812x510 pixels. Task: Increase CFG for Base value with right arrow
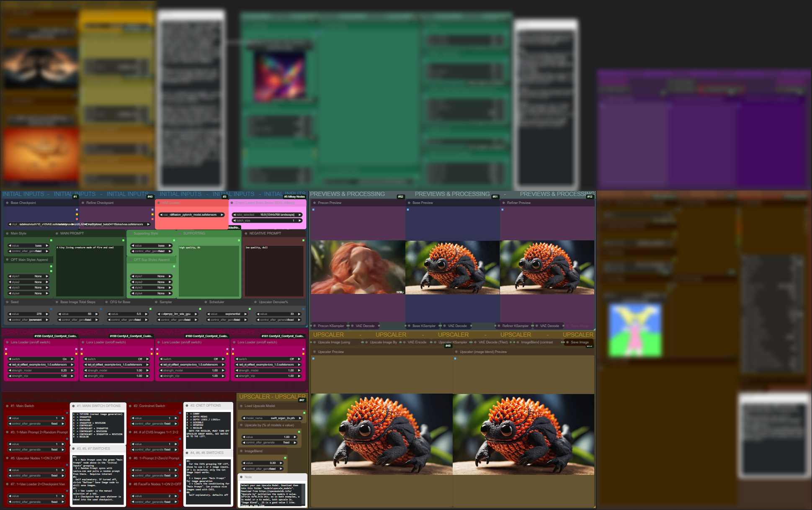click(x=146, y=314)
